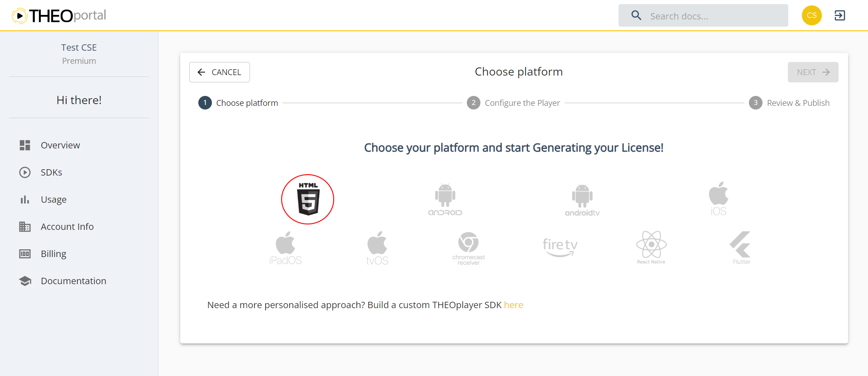Image resolution: width=868 pixels, height=376 pixels.
Task: Select the tvOS platform icon
Action: tap(377, 247)
